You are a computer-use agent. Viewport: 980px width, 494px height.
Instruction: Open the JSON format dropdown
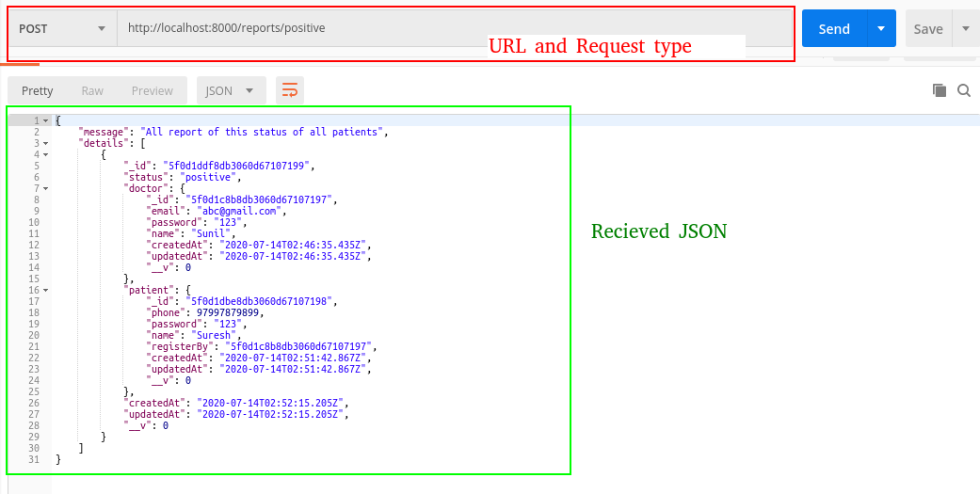tap(232, 90)
